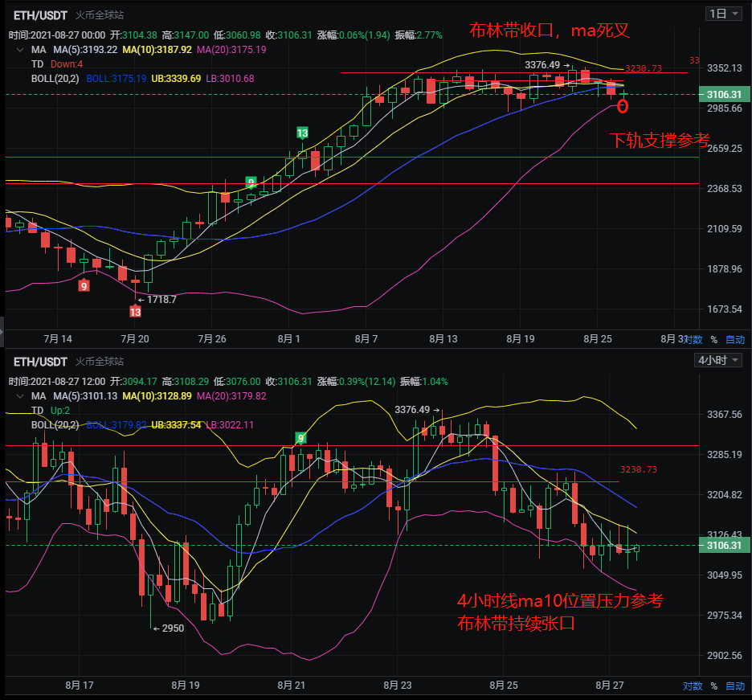Enable 对数 log scale on bottom chart

pos(693,686)
